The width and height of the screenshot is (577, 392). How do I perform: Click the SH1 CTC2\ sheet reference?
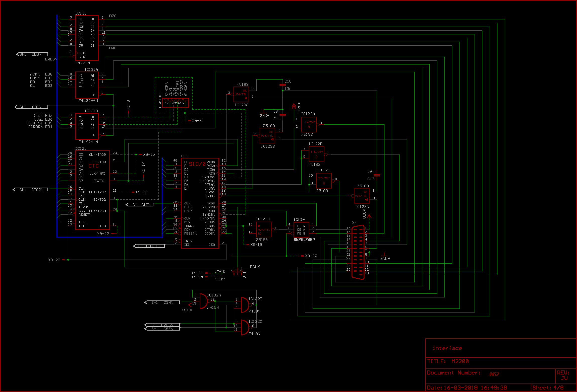click(x=30, y=190)
